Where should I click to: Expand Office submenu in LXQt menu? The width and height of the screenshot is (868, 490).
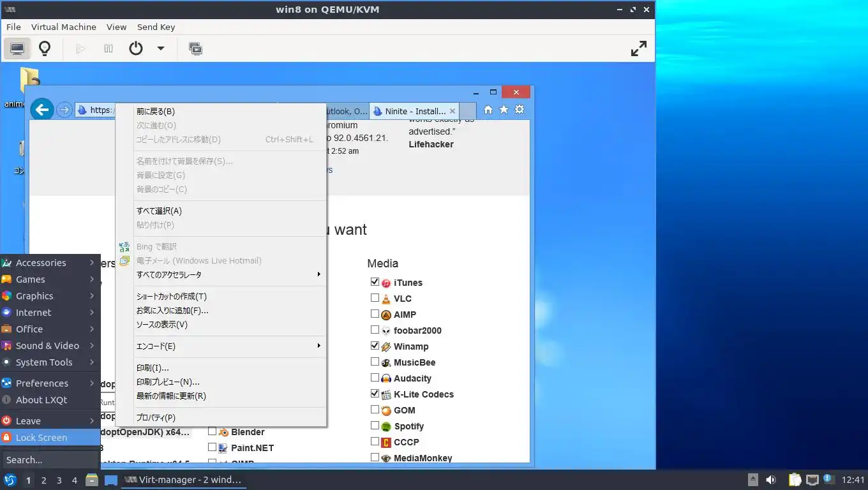(x=50, y=329)
